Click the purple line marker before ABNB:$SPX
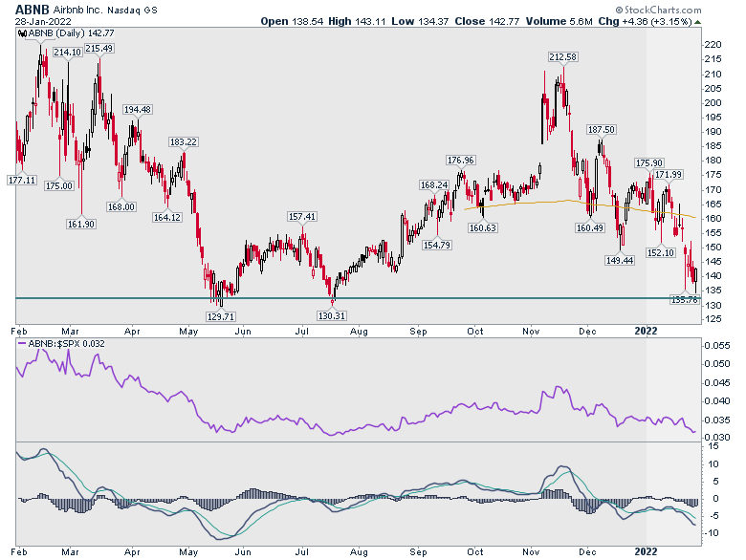Image resolution: width=746 pixels, height=560 pixels. click(22, 343)
